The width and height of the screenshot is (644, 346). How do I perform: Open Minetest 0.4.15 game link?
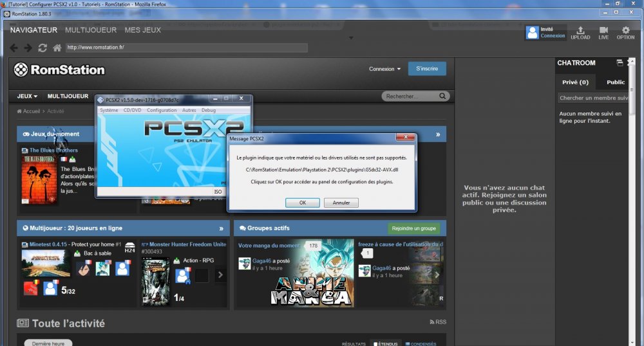[x=48, y=244]
